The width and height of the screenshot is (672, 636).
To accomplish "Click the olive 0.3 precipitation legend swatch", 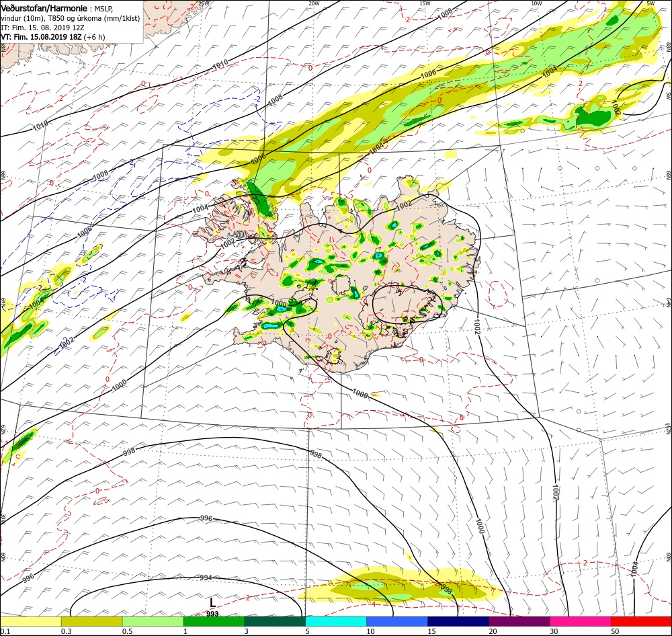I will (x=91, y=621).
